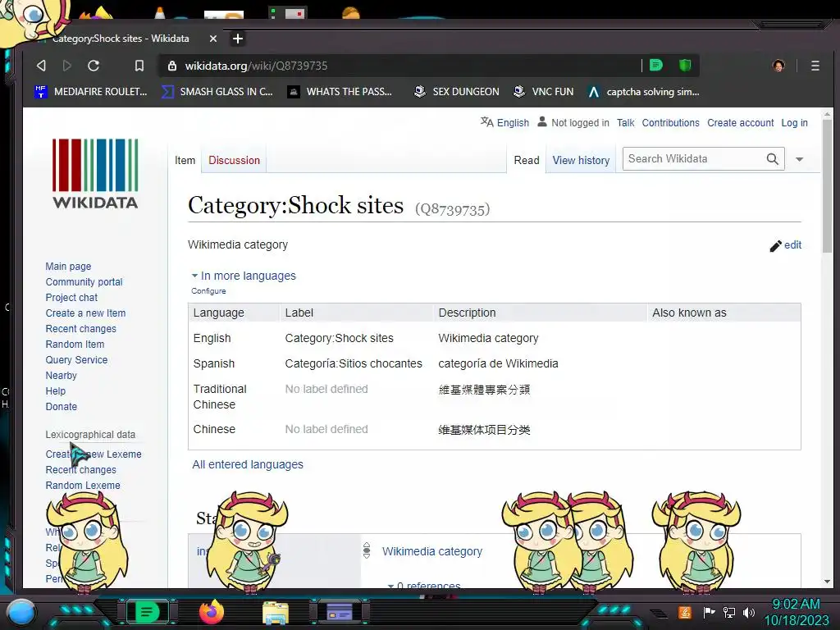Switch to the Item tab

185,160
